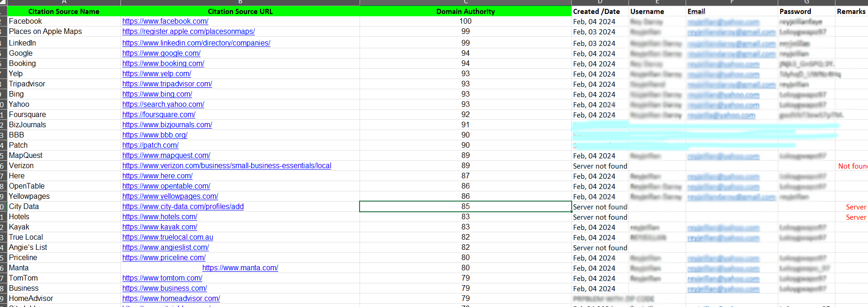The height and width of the screenshot is (307, 868).
Task: Open the business.com link
Action: pyautogui.click(x=164, y=288)
